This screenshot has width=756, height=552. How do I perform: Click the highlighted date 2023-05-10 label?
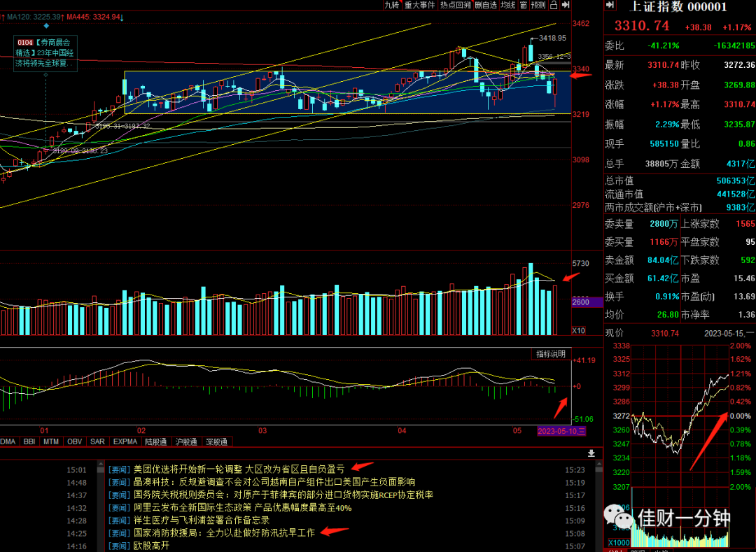[561, 431]
